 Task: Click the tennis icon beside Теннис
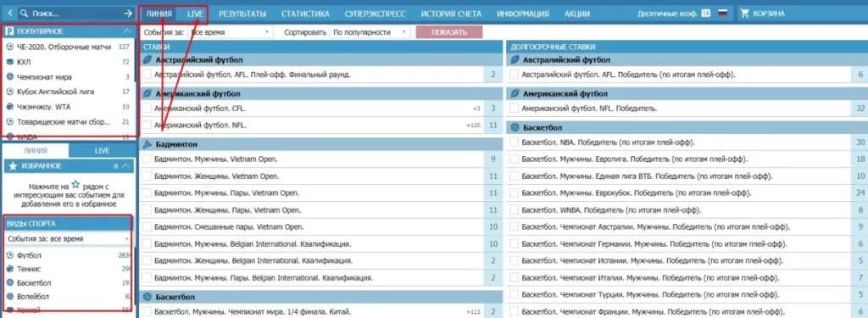pos(10,270)
